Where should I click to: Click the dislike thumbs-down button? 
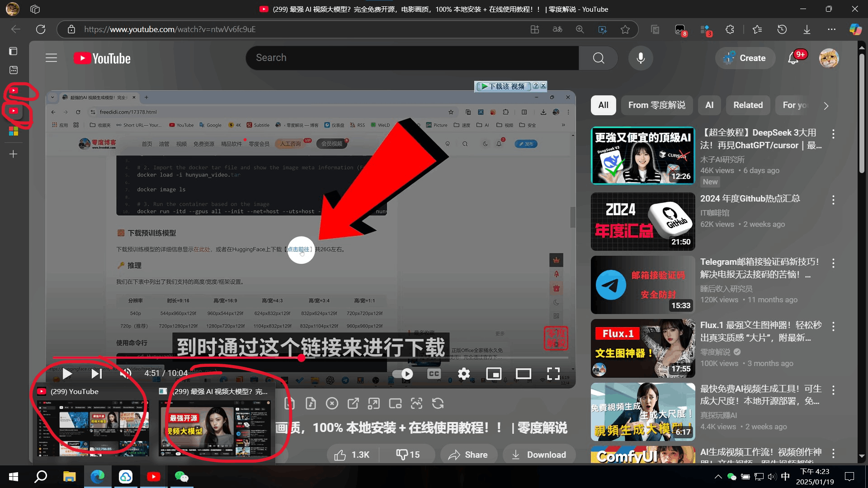pos(408,455)
